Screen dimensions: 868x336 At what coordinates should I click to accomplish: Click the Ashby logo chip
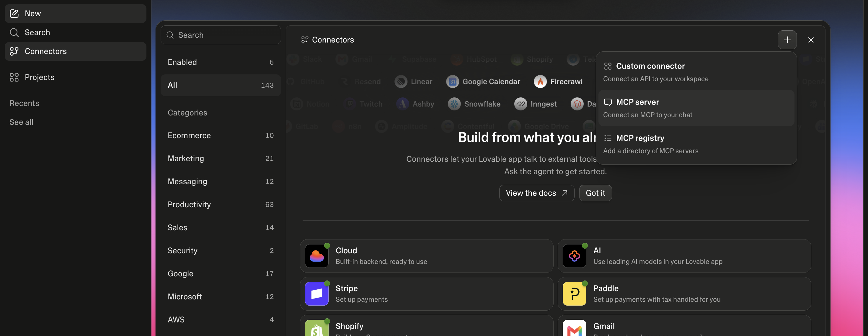point(415,104)
